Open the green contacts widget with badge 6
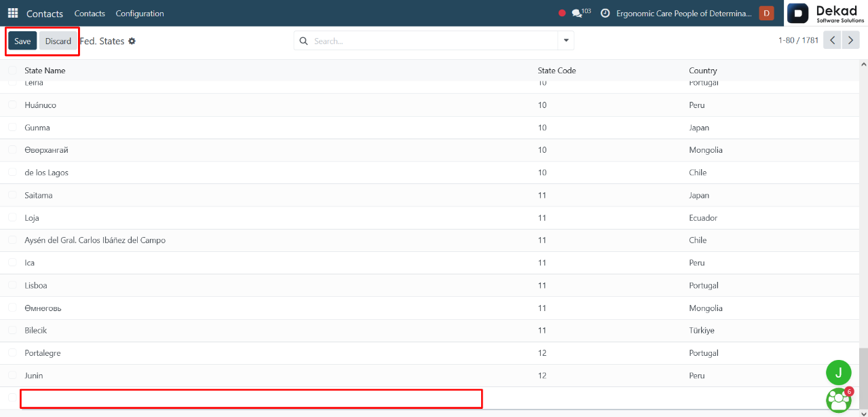The height and width of the screenshot is (417, 868). [839, 399]
